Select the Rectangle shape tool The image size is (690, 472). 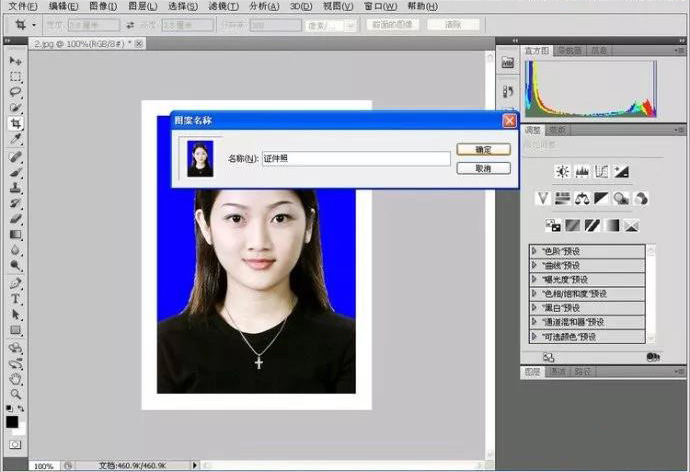15,330
